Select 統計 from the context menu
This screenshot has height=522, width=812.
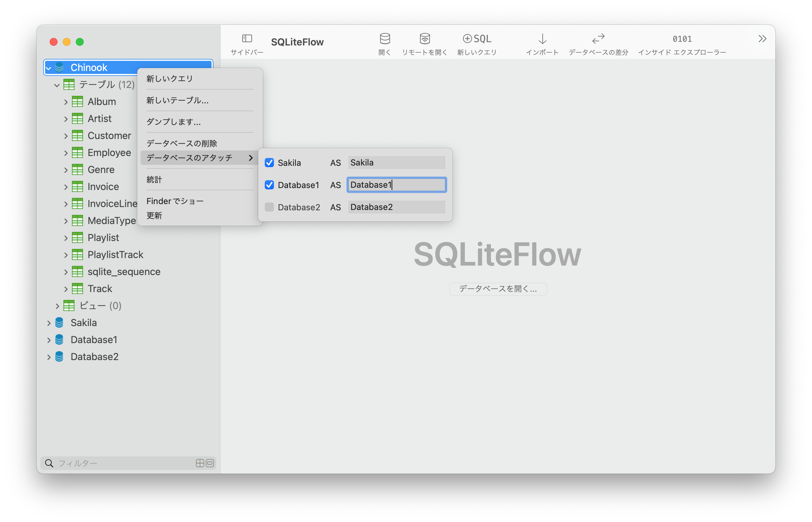(200, 179)
